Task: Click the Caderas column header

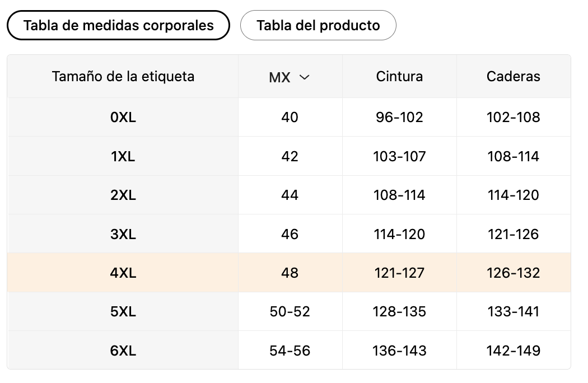Action: [514, 76]
